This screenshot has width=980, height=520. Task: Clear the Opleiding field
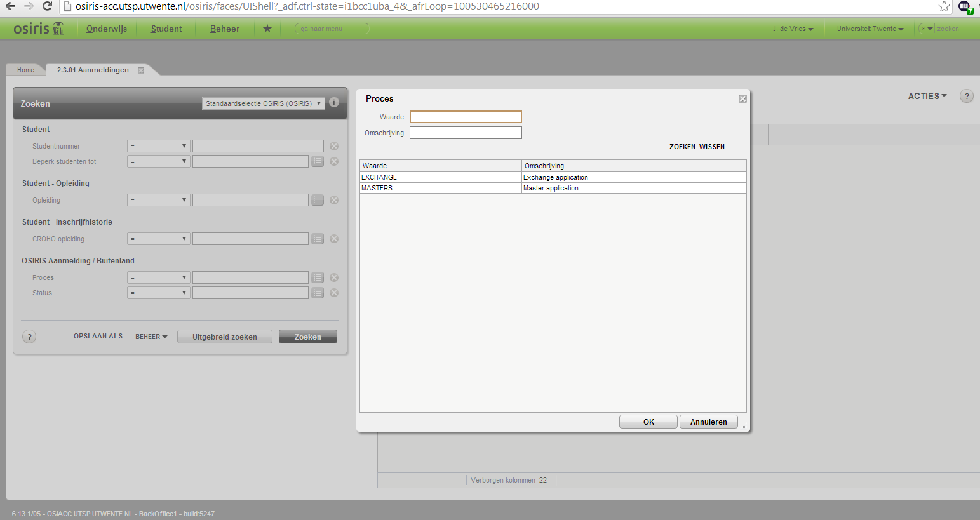click(x=334, y=200)
